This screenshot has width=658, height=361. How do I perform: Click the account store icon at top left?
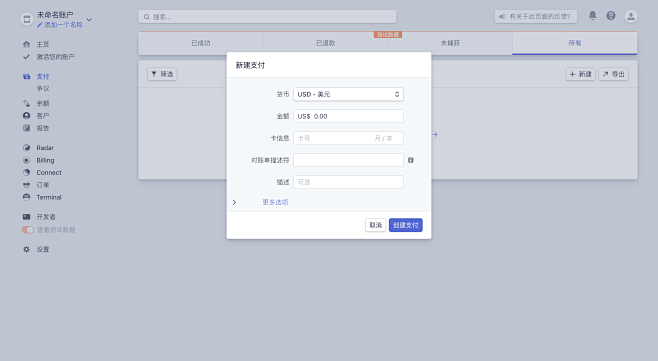tap(27, 19)
